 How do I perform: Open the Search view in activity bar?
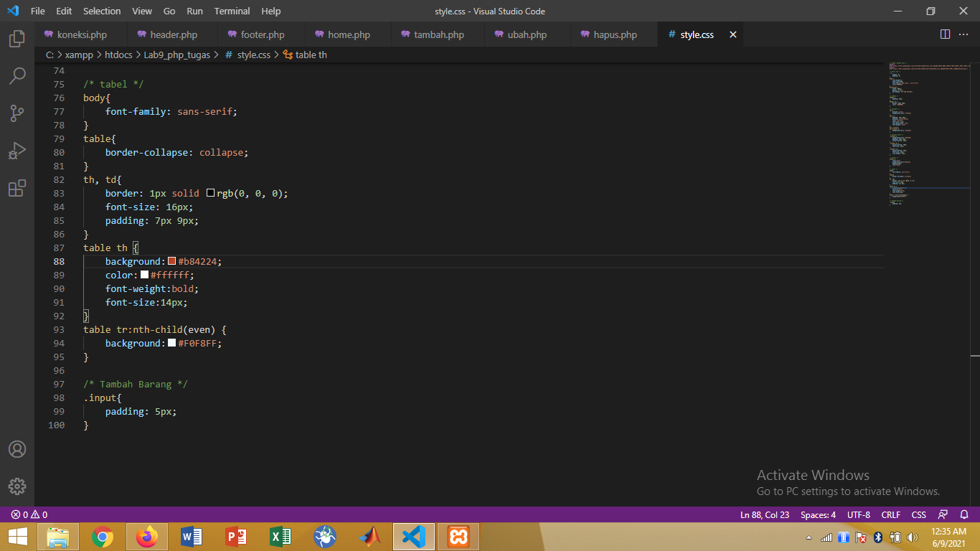[17, 75]
